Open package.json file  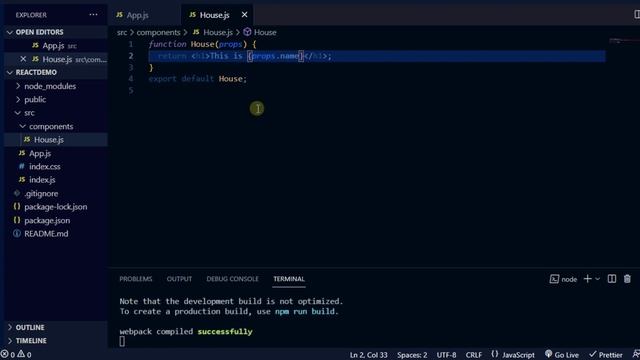click(47, 220)
